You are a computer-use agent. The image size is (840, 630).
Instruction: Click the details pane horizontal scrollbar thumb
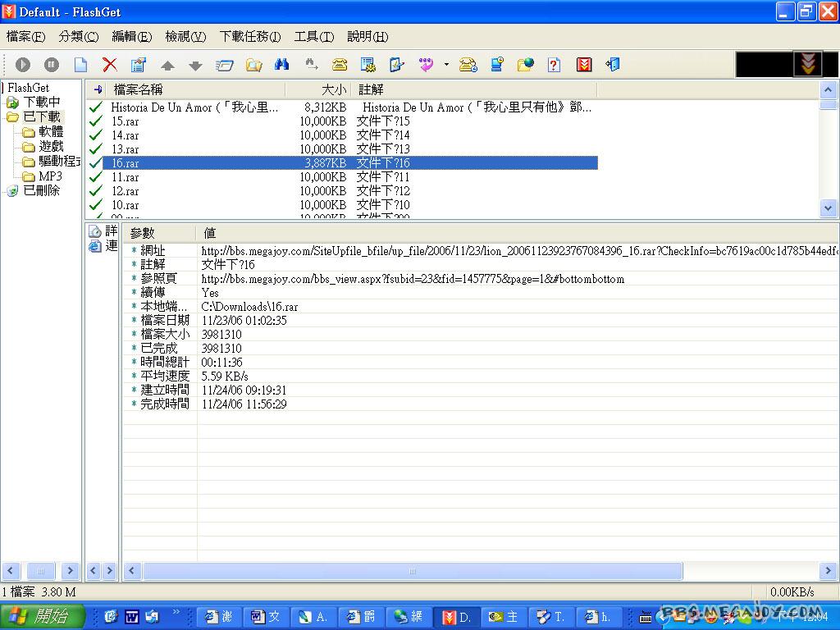coord(413,571)
